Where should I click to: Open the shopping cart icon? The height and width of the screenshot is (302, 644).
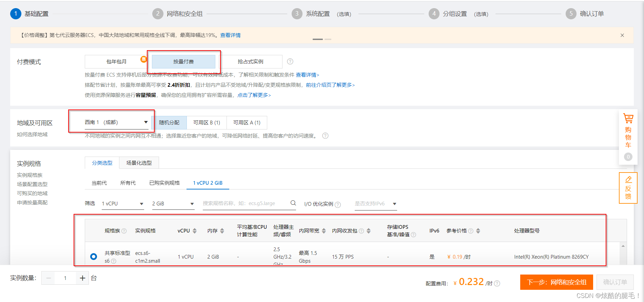coord(628,119)
